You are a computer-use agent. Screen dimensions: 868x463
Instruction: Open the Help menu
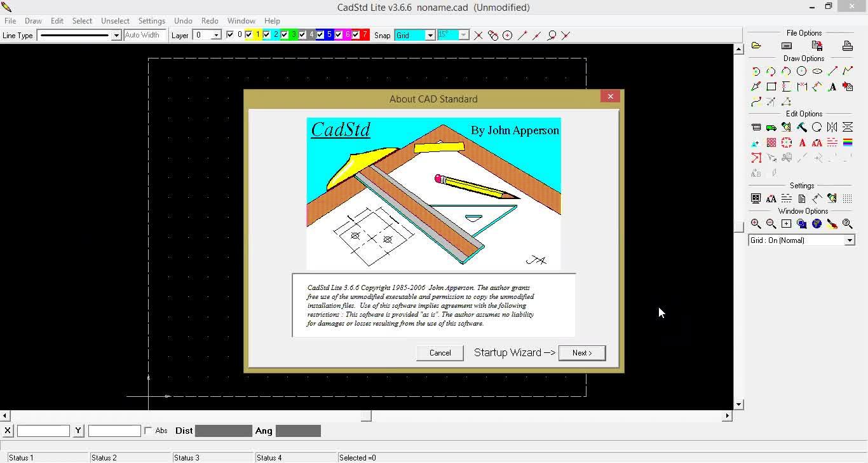(x=272, y=20)
